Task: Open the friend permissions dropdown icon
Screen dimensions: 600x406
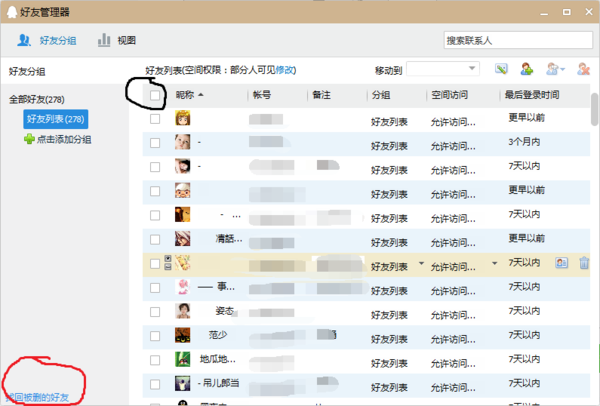Action: point(555,69)
